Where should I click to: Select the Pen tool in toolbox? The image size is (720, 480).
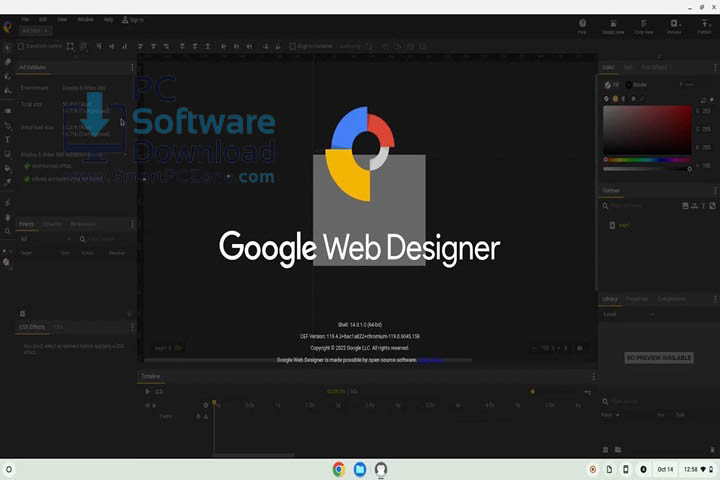7,125
